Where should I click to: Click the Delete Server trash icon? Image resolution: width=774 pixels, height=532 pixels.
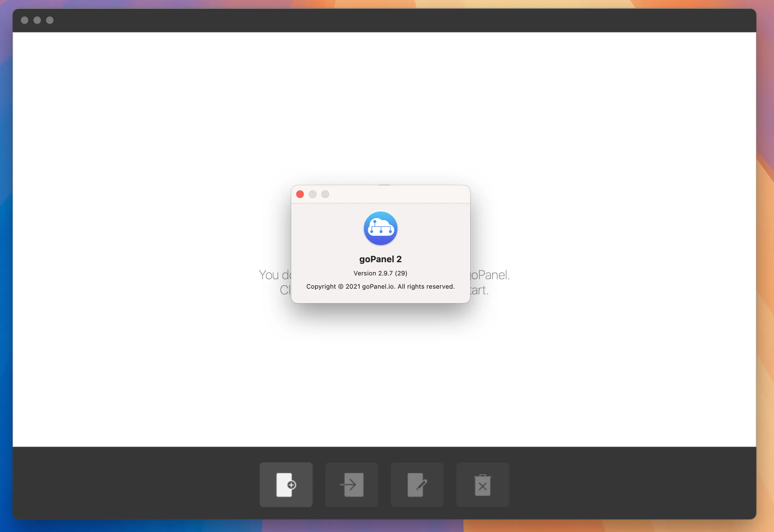483,484
